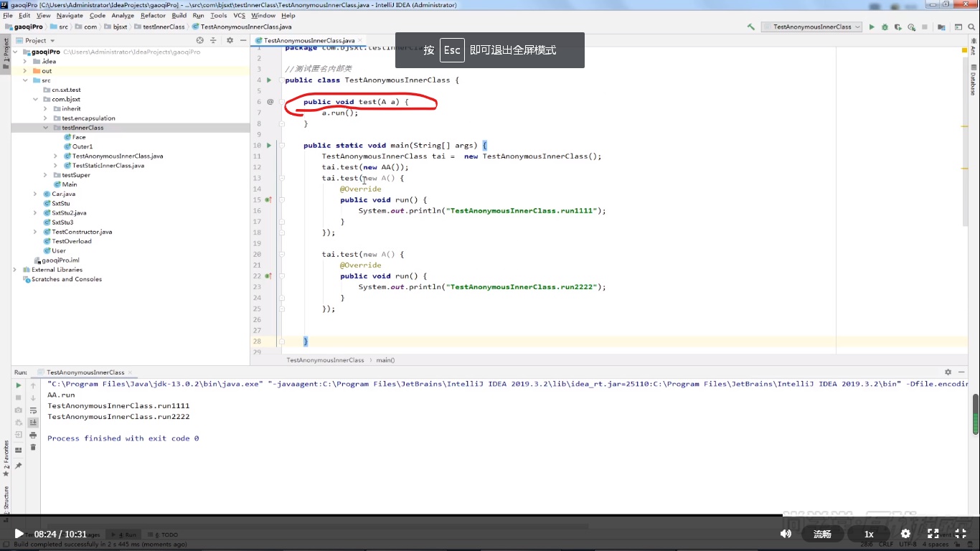Screen dimensions: 980x551
Task: Click the testInnerClass breadcrumb in navigation bar
Action: pyautogui.click(x=159, y=27)
